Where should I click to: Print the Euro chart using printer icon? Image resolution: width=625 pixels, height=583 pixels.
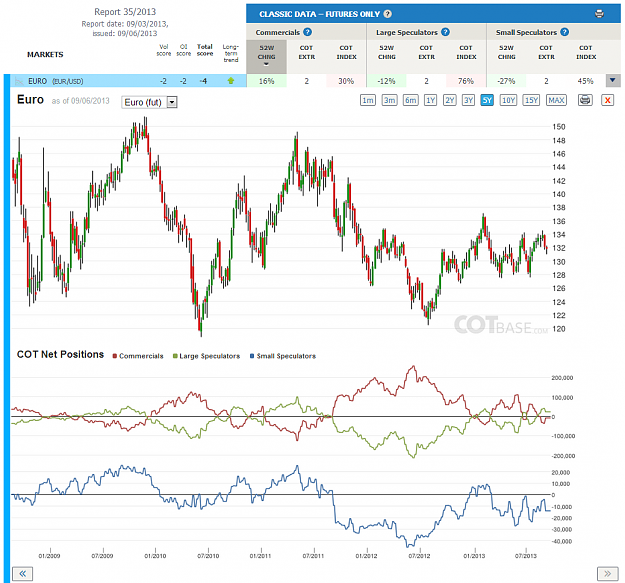585,100
